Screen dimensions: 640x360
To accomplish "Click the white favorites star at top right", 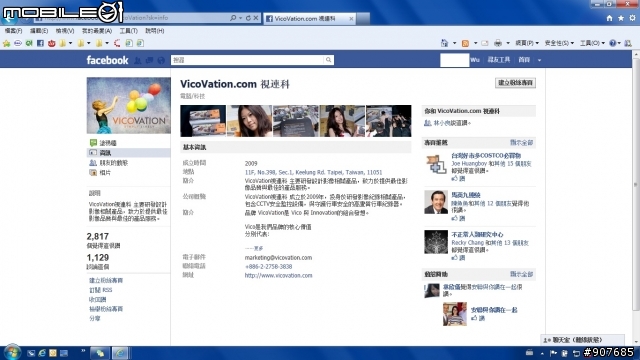I will pyautogui.click(x=621, y=18).
